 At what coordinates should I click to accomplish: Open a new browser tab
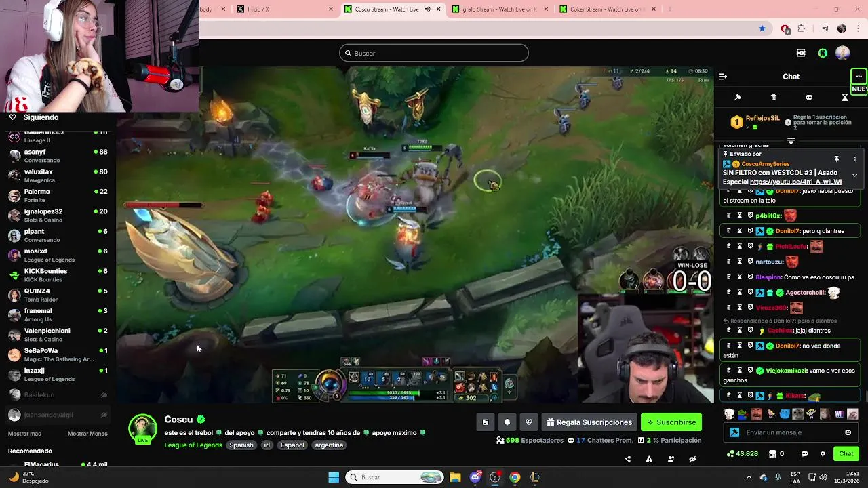click(x=669, y=9)
